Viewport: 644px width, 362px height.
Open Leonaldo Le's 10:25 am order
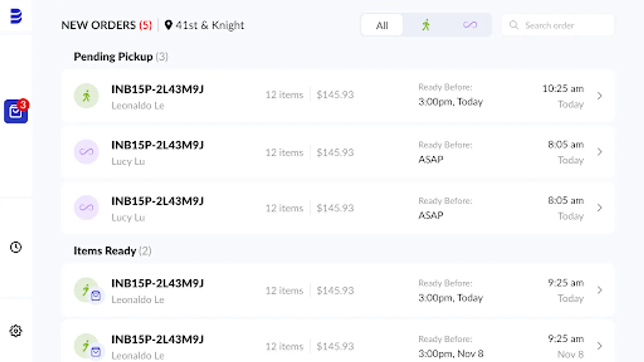click(x=157, y=89)
